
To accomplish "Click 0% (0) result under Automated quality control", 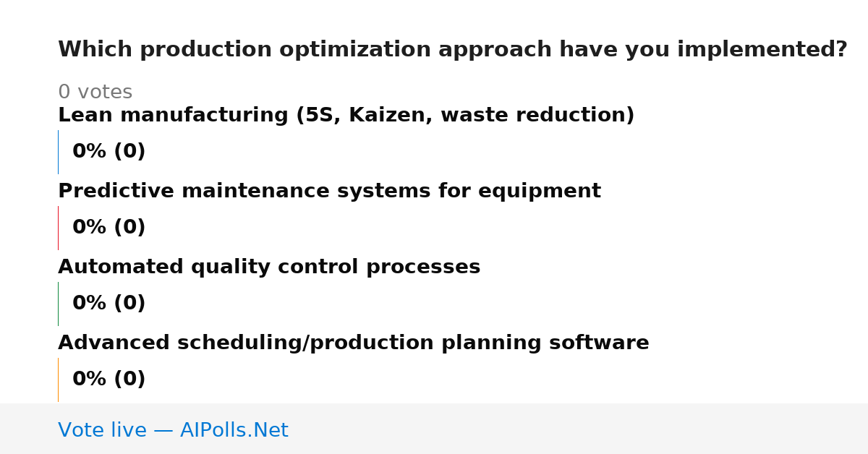I will click(109, 304).
